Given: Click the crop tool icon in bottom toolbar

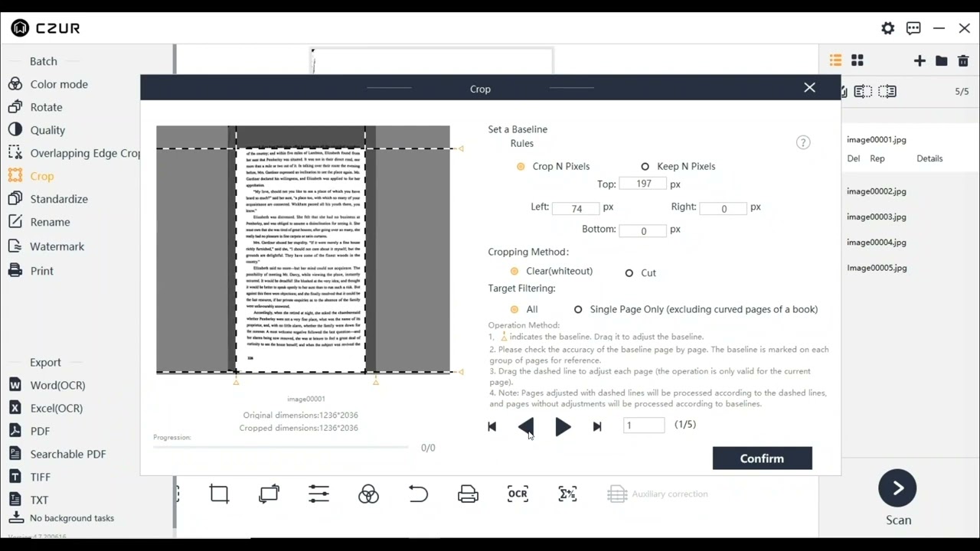Looking at the screenshot, I should click(x=219, y=494).
